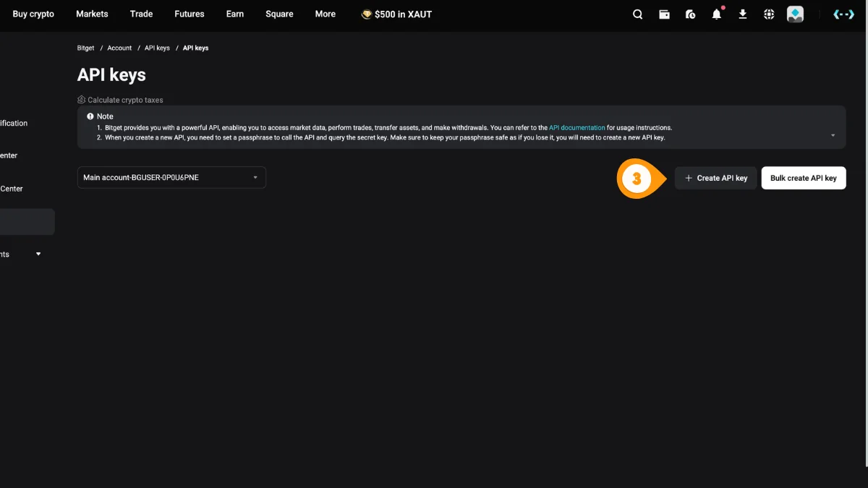
Task: Go to first API keys breadcrumb link
Action: pyautogui.click(x=157, y=48)
